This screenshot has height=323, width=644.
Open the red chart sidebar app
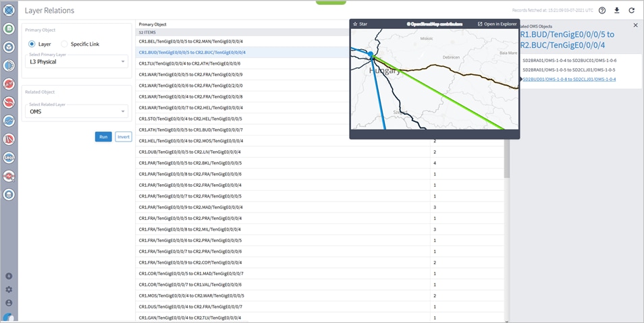pyautogui.click(x=9, y=84)
